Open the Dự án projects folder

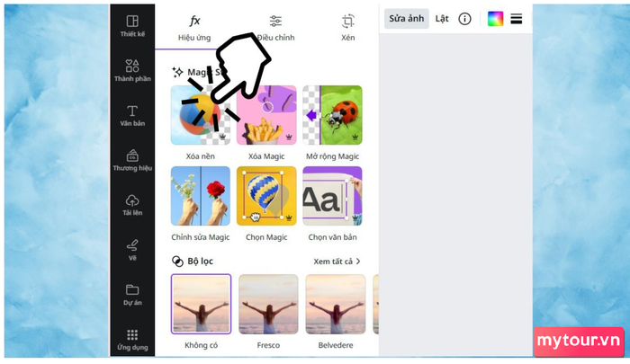coord(132,295)
